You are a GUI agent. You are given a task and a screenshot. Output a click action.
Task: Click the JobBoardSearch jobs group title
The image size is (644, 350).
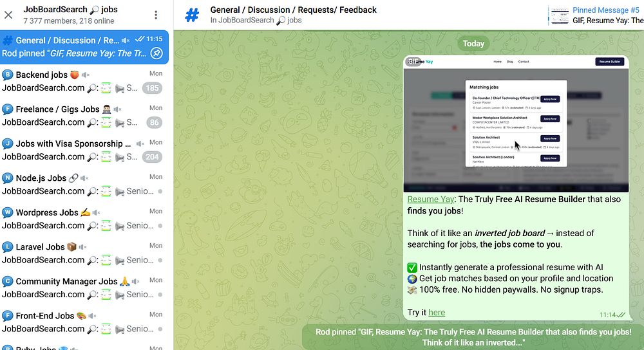coord(70,10)
